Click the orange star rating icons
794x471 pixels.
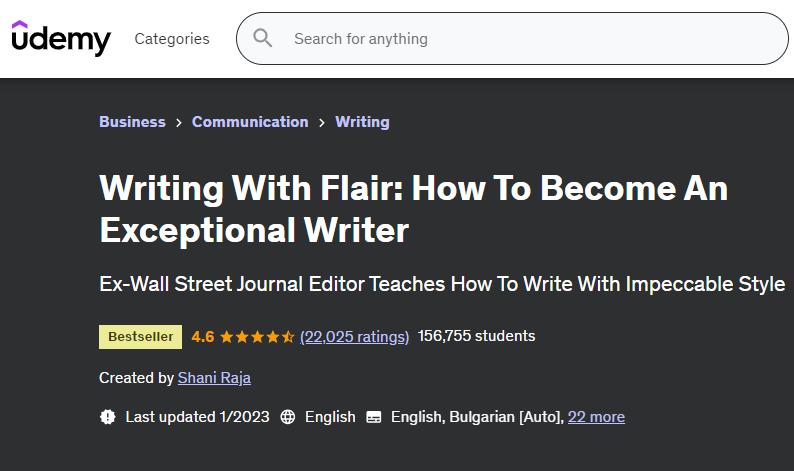(257, 337)
